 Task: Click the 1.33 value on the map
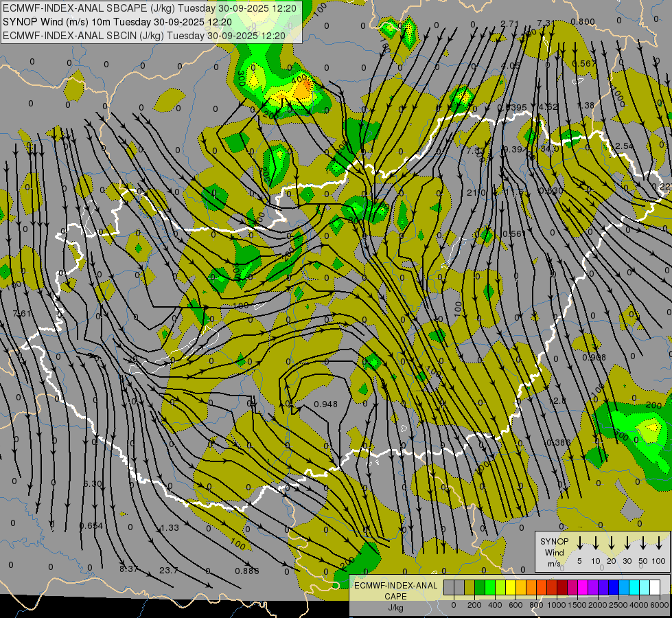click(170, 527)
